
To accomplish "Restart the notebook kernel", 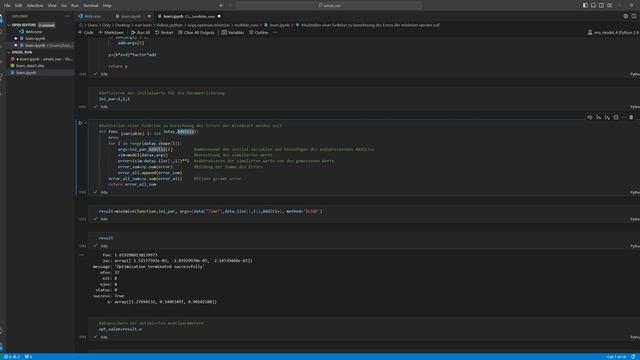I will click(x=164, y=32).
